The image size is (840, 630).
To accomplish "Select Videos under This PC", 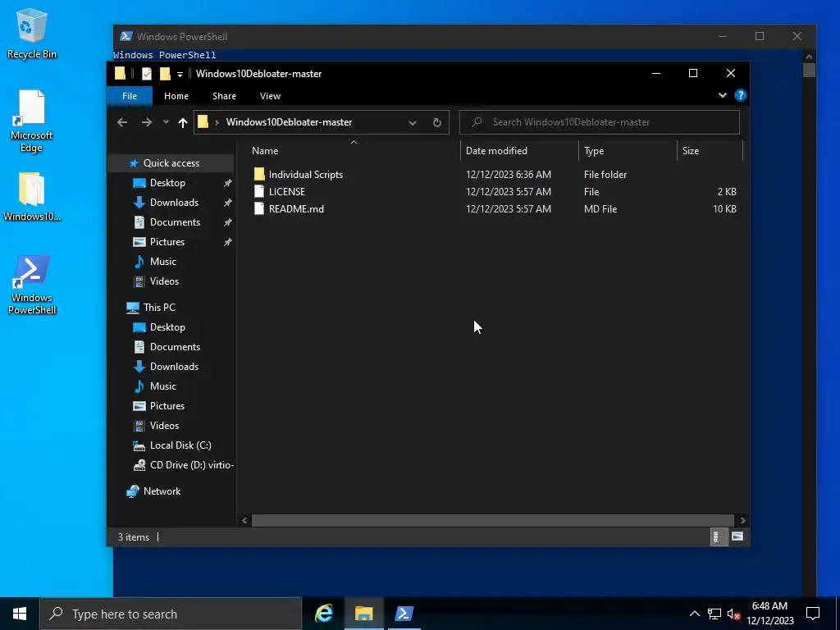I will pyautogui.click(x=164, y=426).
